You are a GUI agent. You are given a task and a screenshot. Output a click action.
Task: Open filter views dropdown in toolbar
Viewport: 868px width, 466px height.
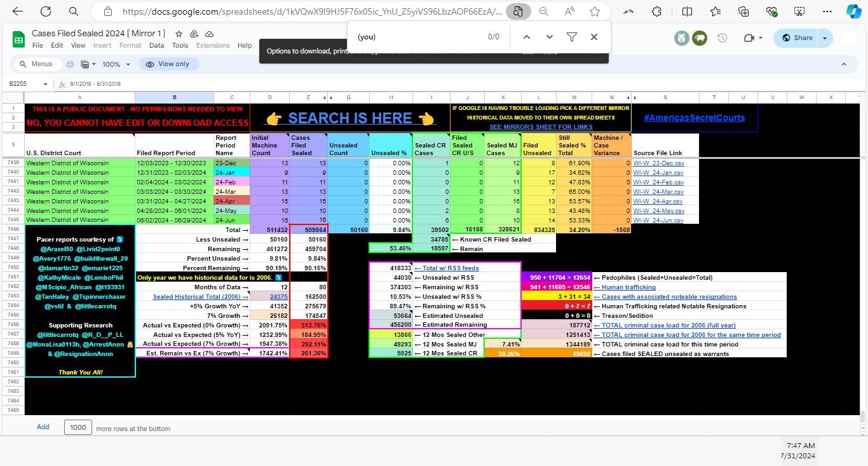(88, 64)
